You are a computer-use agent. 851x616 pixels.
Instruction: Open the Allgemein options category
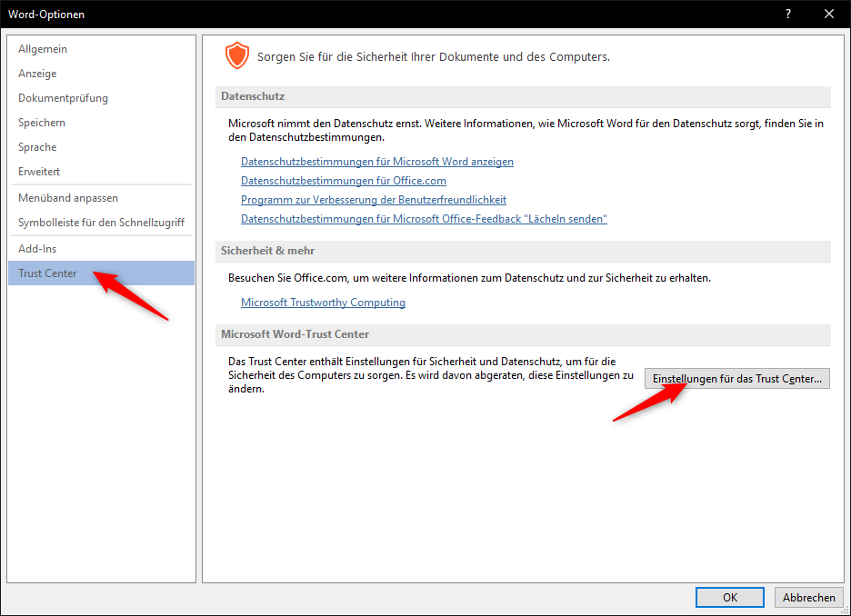[x=43, y=49]
